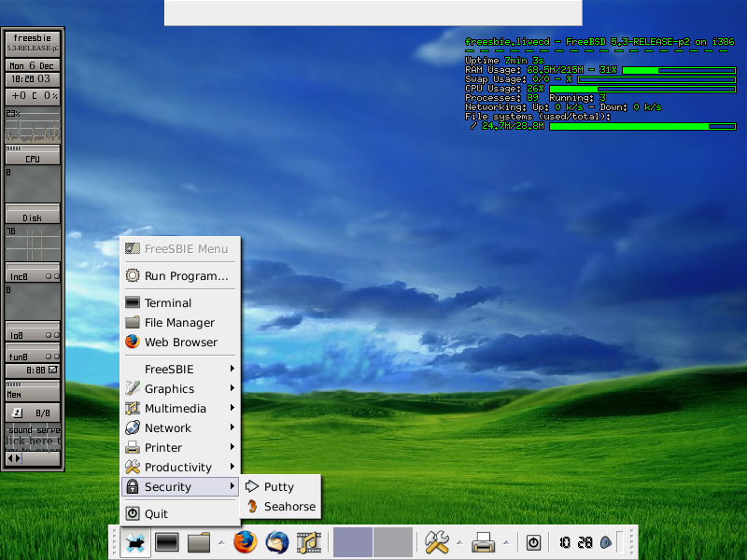
Task: Open the FreeSBIE main menu launcher in the panel
Action: tap(135, 542)
